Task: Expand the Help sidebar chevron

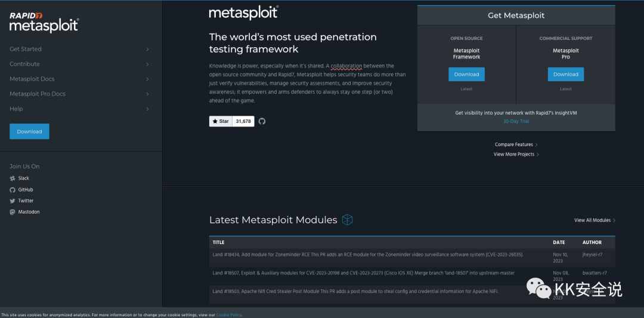Action: [x=147, y=109]
